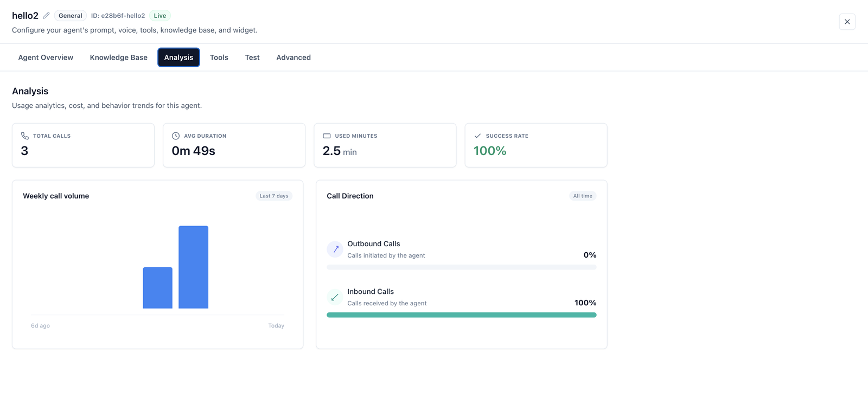The image size is (868, 417).
Task: Click the All time badge
Action: [x=583, y=196]
